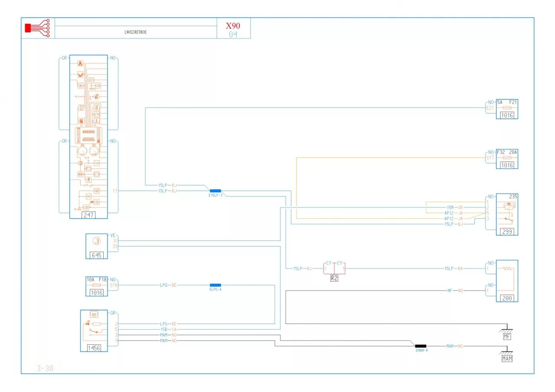555x392 pixels.
Task: Click the left round gauge dial in cluster 247
Action: [82, 151]
